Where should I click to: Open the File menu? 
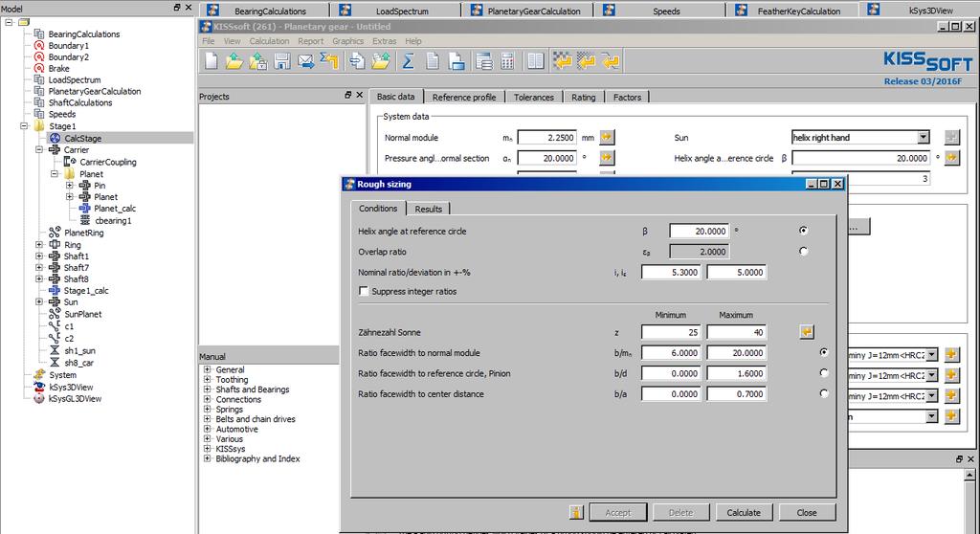(208, 41)
